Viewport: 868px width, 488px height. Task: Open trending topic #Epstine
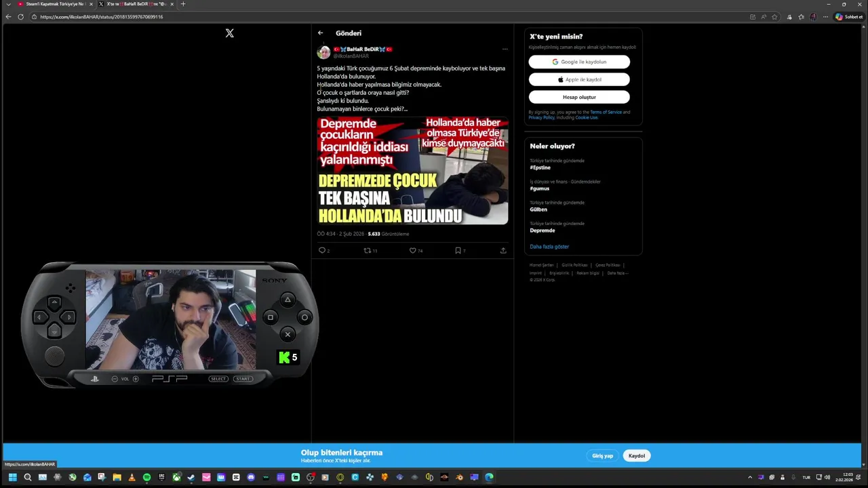pos(540,167)
